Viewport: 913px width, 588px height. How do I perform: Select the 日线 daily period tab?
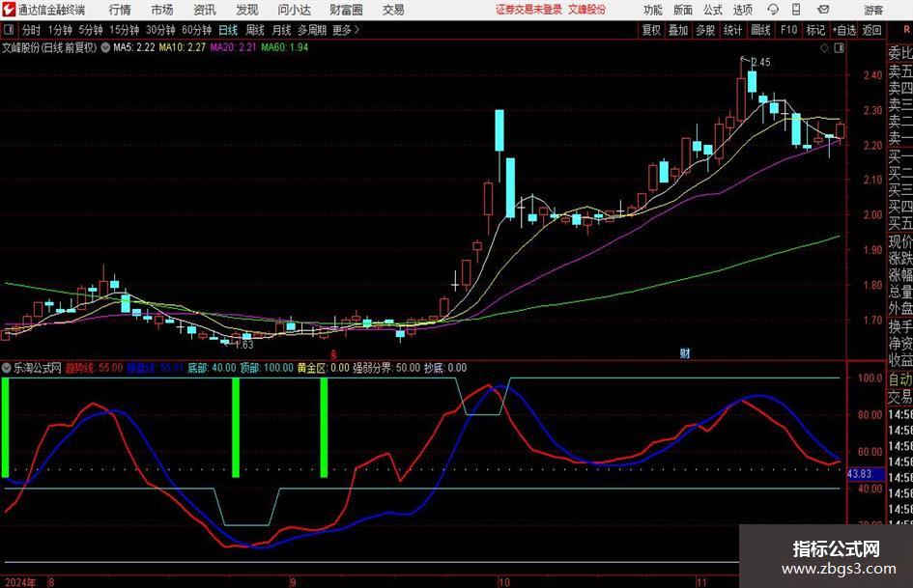(x=228, y=30)
